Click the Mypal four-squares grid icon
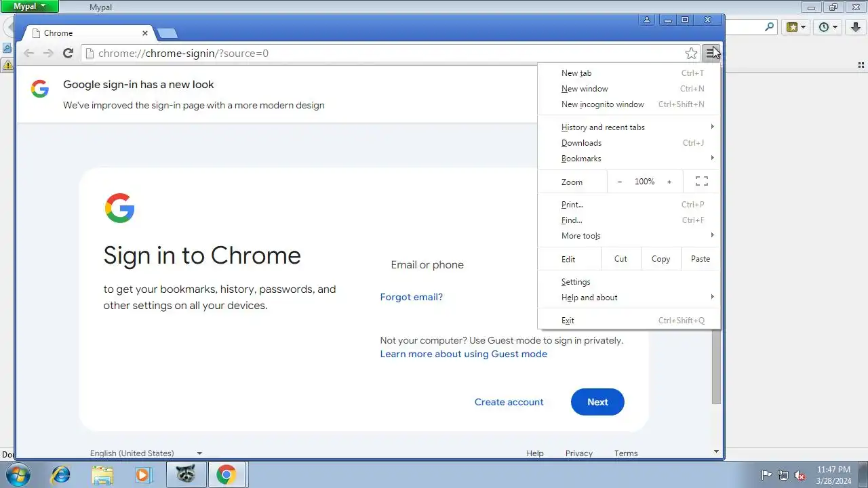This screenshot has width=868, height=488. [861, 65]
